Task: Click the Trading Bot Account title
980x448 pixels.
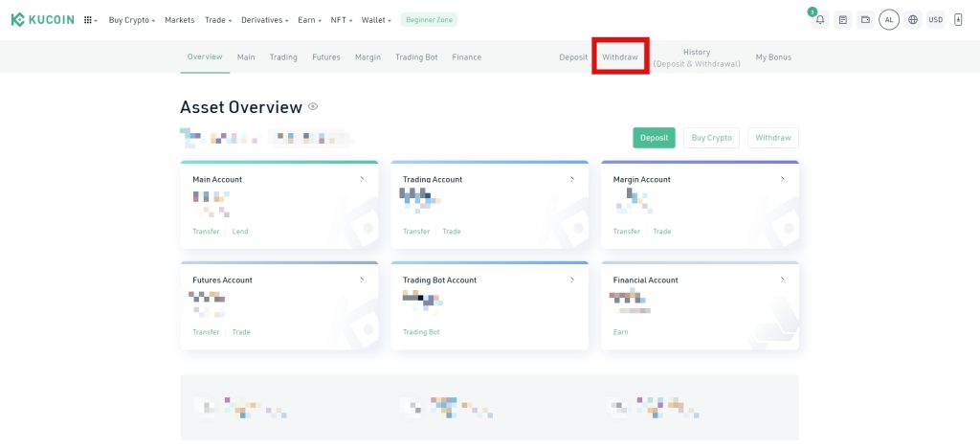Action: 439,280
